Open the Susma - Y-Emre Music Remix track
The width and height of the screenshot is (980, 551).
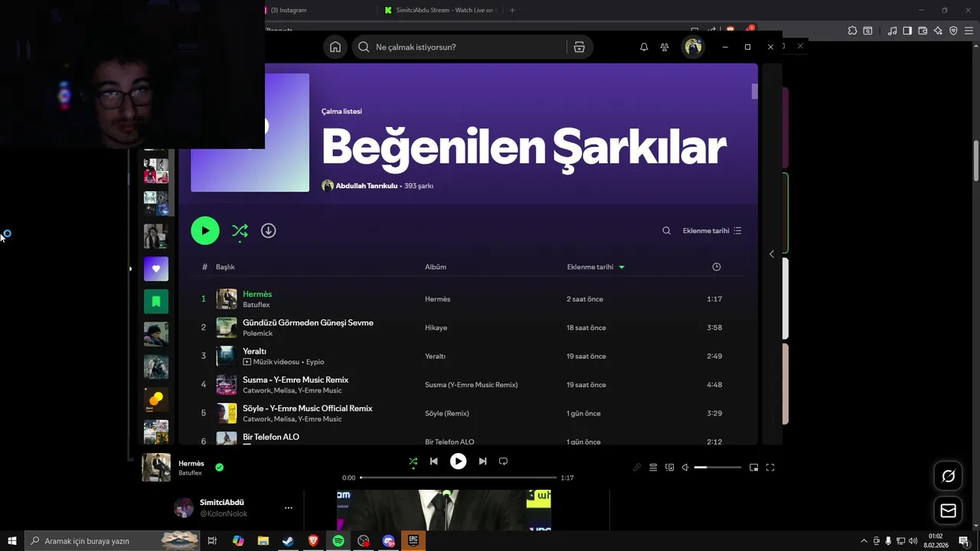point(296,380)
